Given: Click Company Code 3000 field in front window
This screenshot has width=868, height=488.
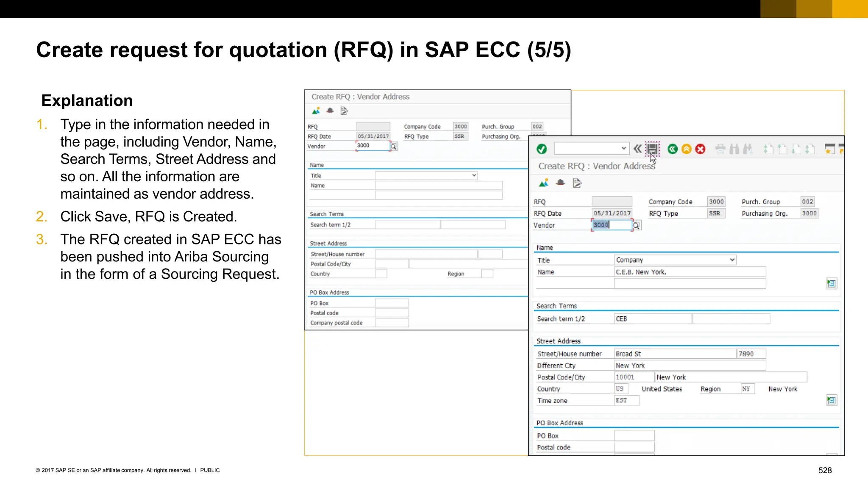Looking at the screenshot, I should click(716, 202).
